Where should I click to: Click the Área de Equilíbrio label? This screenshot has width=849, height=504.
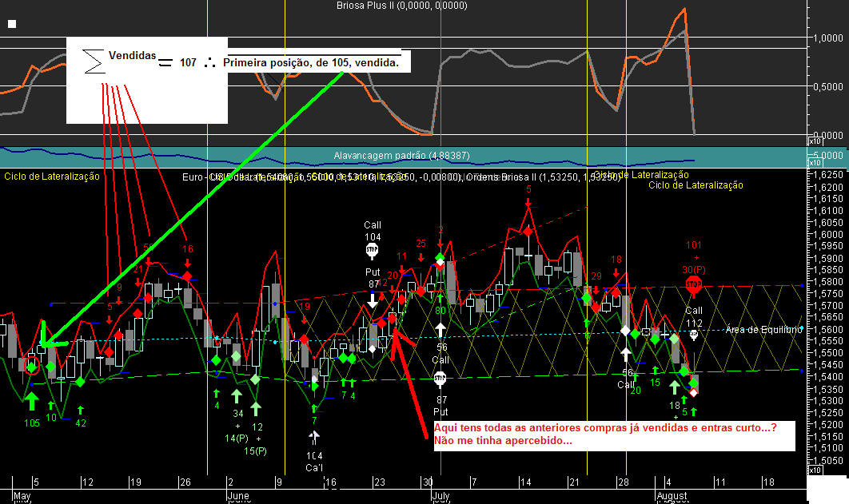pyautogui.click(x=764, y=329)
